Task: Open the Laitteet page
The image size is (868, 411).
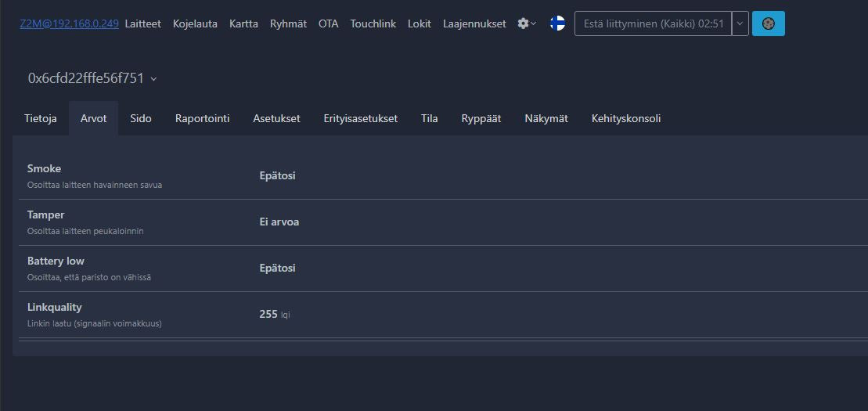Action: tap(142, 23)
